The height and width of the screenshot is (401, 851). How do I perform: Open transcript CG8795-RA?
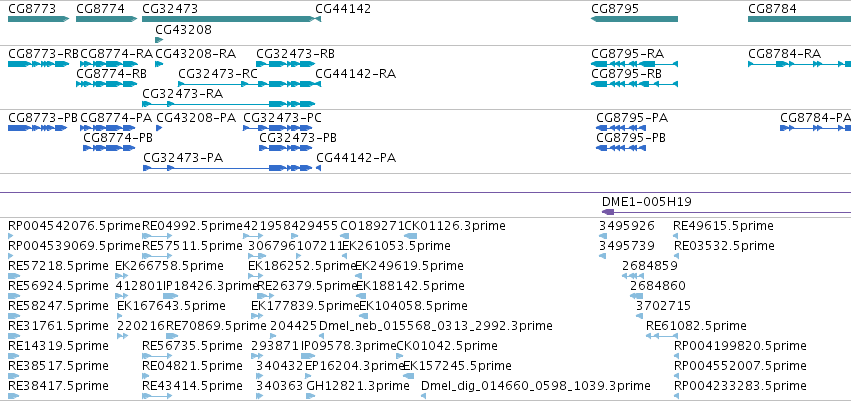coord(634,64)
